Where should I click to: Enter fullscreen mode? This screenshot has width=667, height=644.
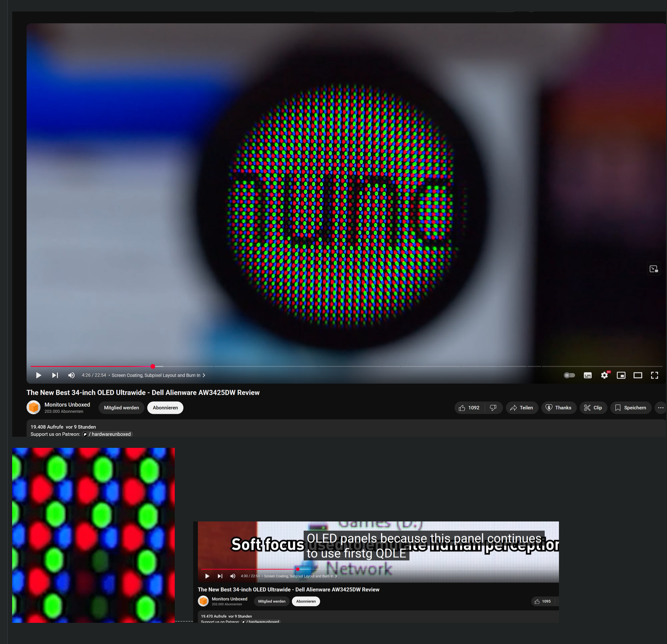coord(654,375)
